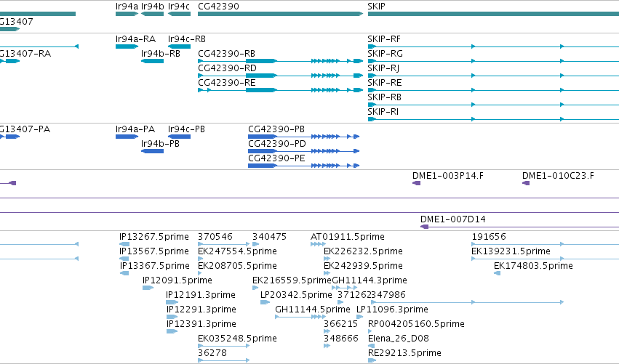Select SKIP-RF transcript label
Image resolution: width=619 pixels, height=364 pixels.
click(384, 39)
